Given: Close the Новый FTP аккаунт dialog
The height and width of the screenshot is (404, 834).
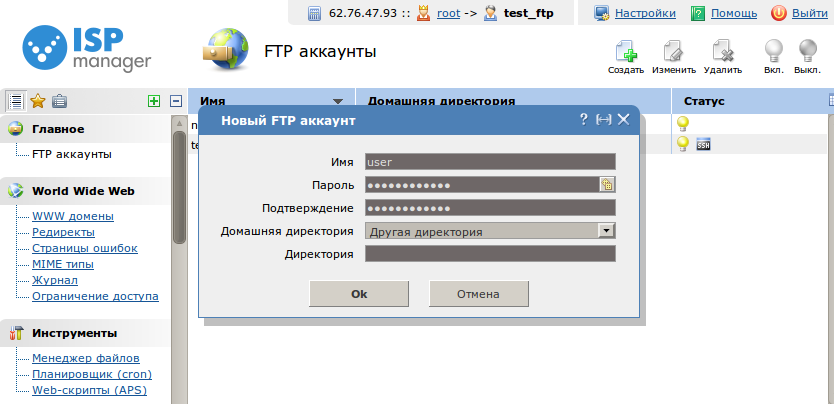Looking at the screenshot, I should tap(623, 120).
